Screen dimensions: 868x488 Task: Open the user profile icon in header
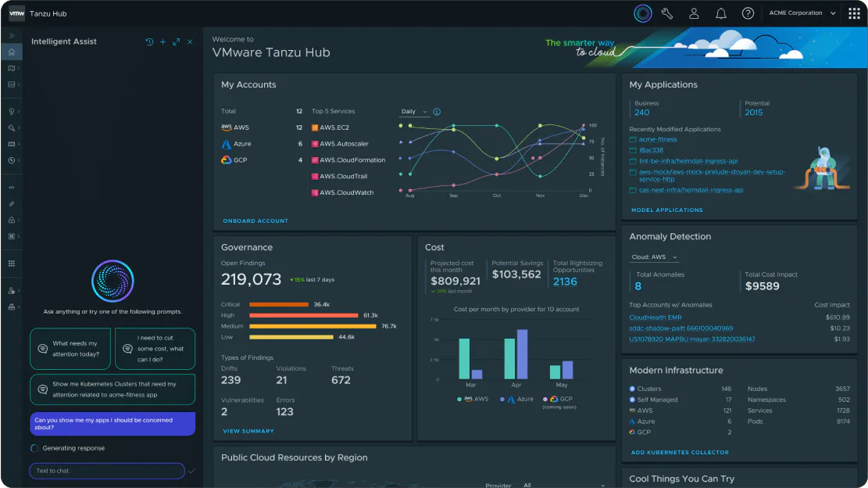694,13
